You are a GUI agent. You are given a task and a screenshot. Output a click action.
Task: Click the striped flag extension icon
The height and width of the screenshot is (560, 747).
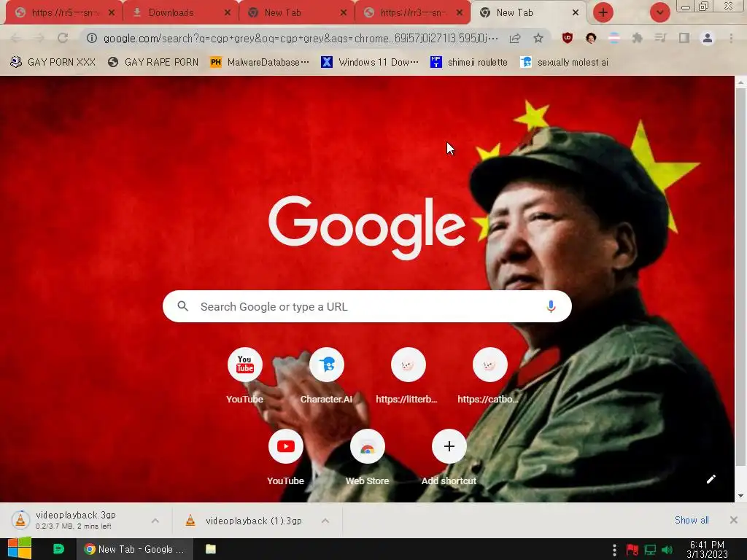(x=614, y=38)
